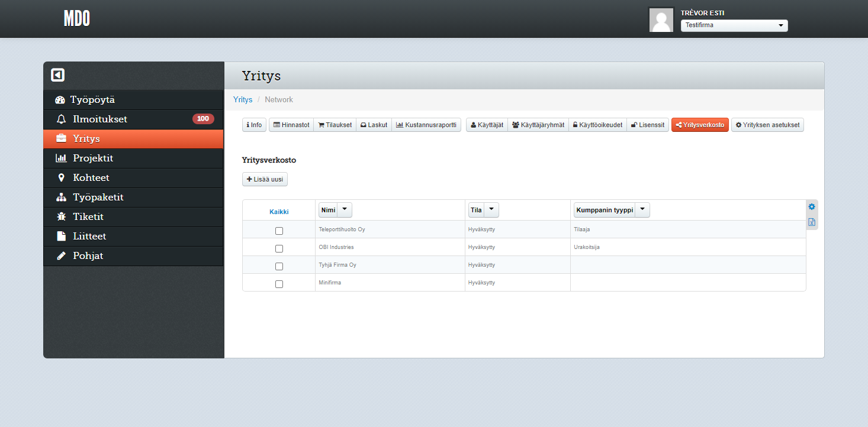The height and width of the screenshot is (427, 868).
Task: Click the Yritys briefcase icon
Action: [61, 139]
